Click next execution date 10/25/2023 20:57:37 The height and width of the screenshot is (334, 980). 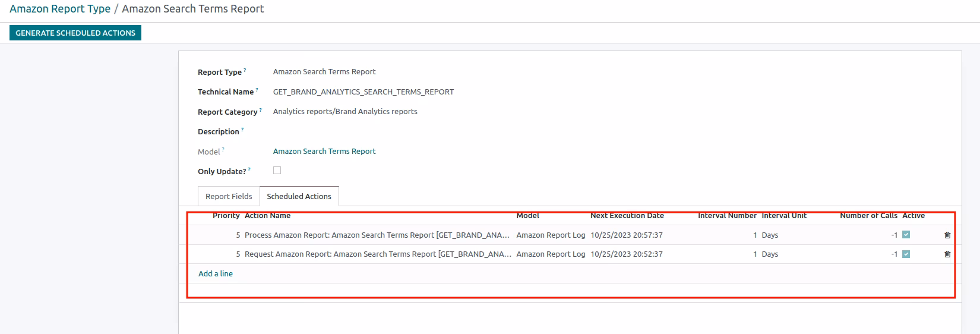click(627, 235)
